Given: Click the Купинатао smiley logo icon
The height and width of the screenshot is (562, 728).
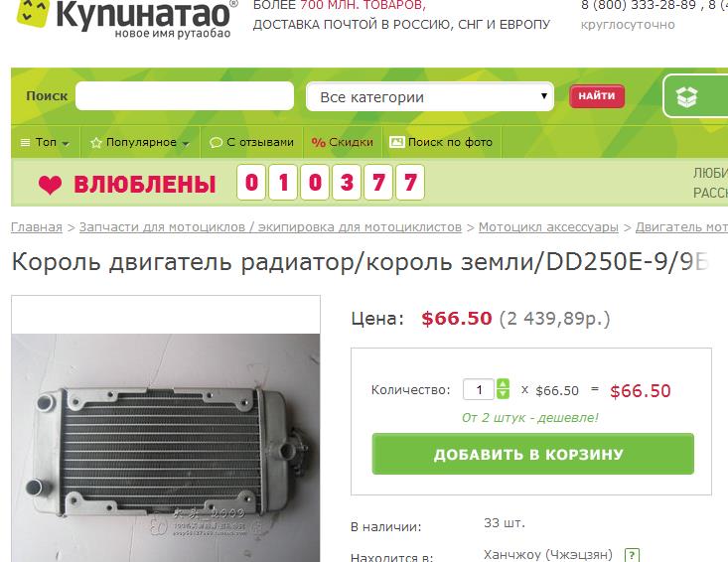Looking at the screenshot, I should pos(33,12).
